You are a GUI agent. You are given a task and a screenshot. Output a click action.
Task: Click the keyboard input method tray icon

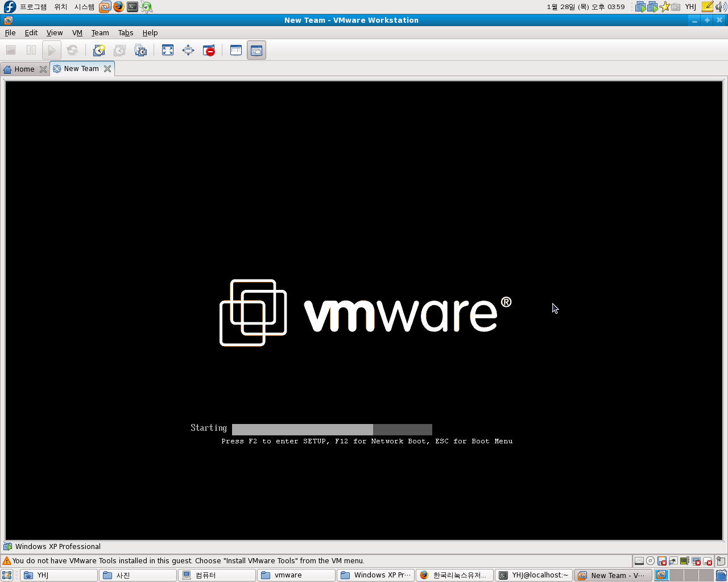[x=676, y=7]
